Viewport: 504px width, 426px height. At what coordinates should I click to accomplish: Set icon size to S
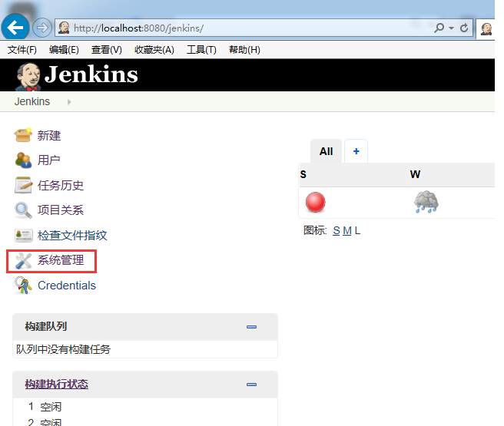(337, 230)
